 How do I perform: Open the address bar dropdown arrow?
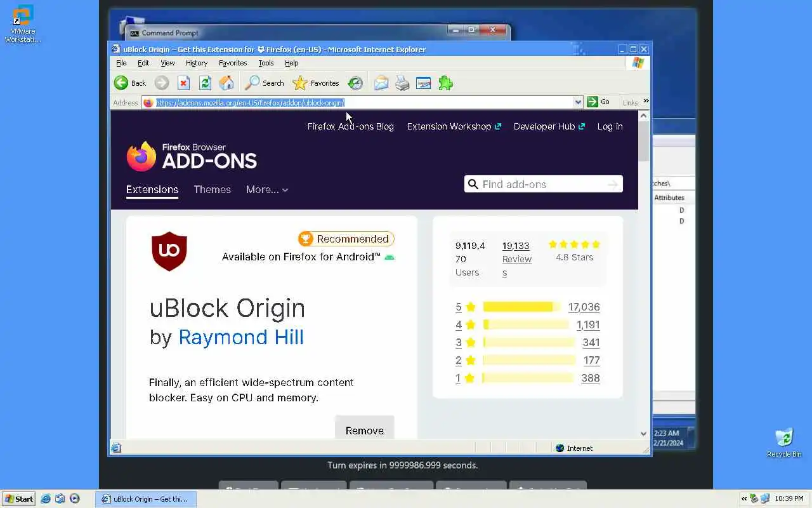578,102
